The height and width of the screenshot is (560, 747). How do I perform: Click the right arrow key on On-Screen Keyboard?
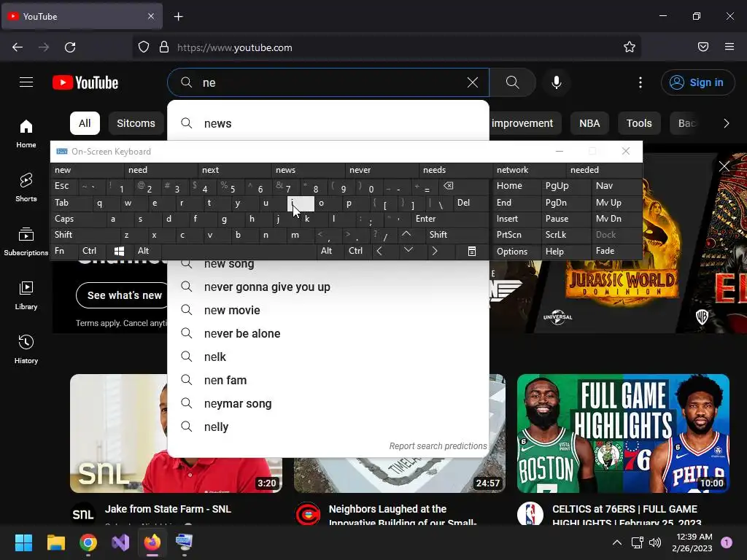coord(435,251)
